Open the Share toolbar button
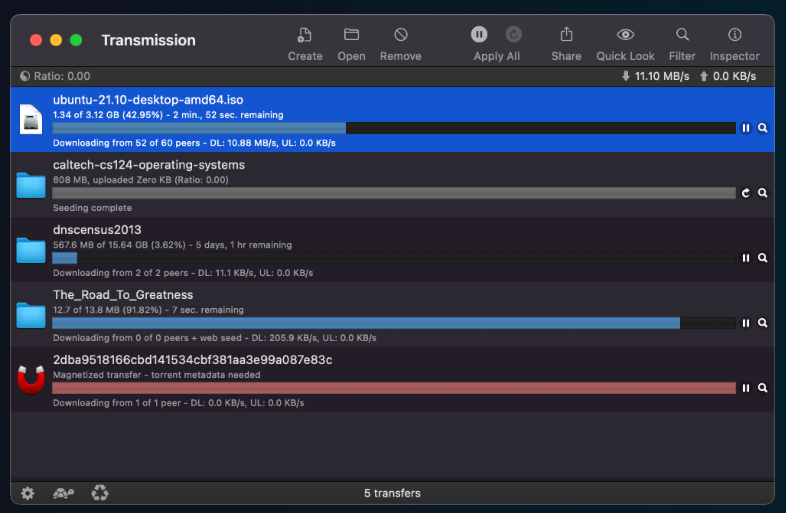The image size is (786, 513). pos(566,35)
